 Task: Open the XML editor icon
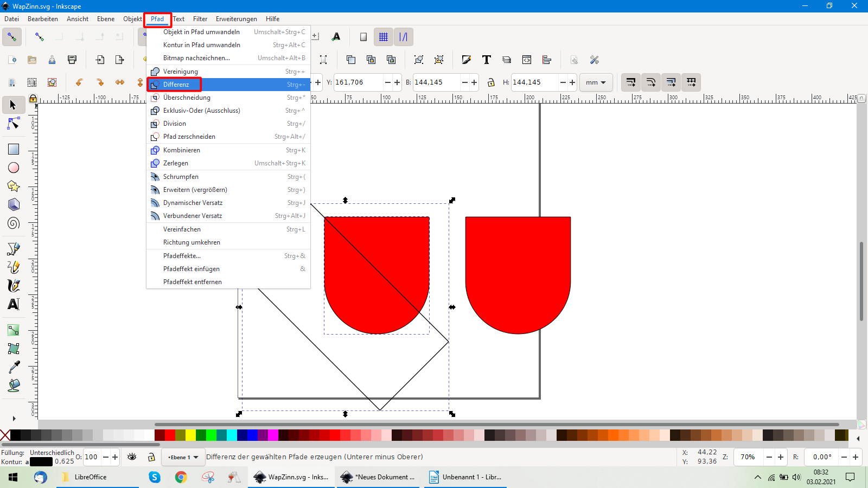pyautogui.click(x=526, y=60)
